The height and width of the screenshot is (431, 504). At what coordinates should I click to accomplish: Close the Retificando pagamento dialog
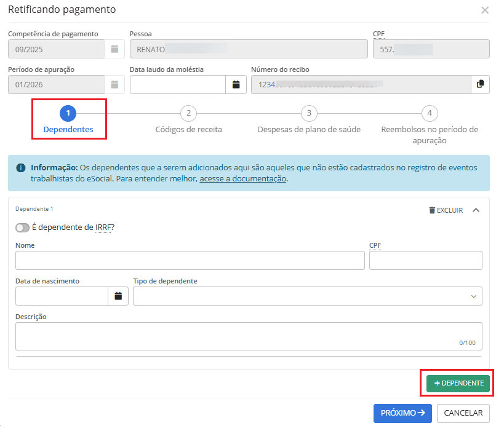485,10
